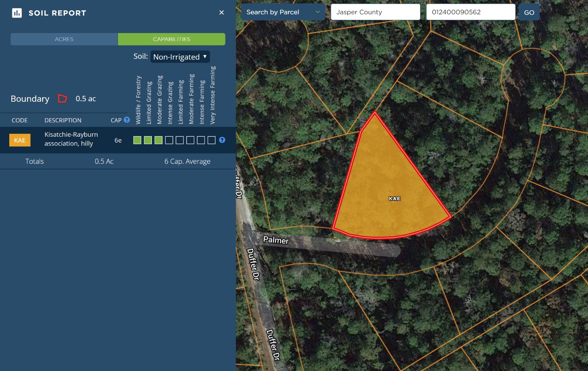Screen dimensions: 588x371
Task: Click the Wildlife / Forestry capability square
Action: 137,140
